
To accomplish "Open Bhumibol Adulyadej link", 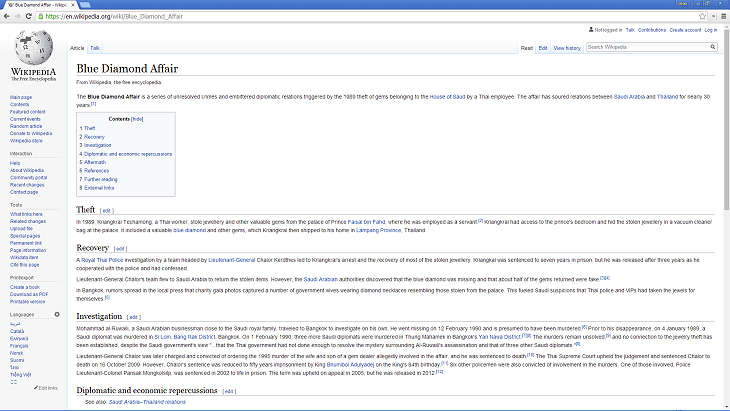I will [350, 364].
